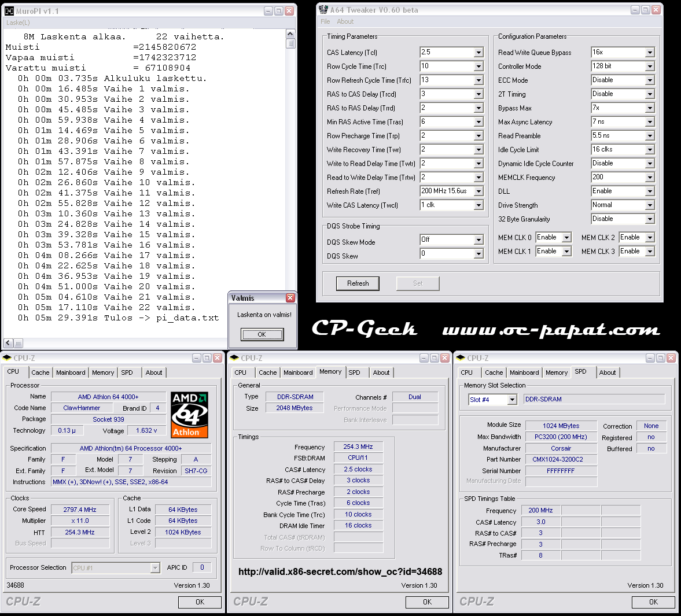Image resolution: width=681 pixels, height=616 pixels.
Task: Click the result line 'Tulos -> pi_data.txt'
Action: [x=161, y=318]
